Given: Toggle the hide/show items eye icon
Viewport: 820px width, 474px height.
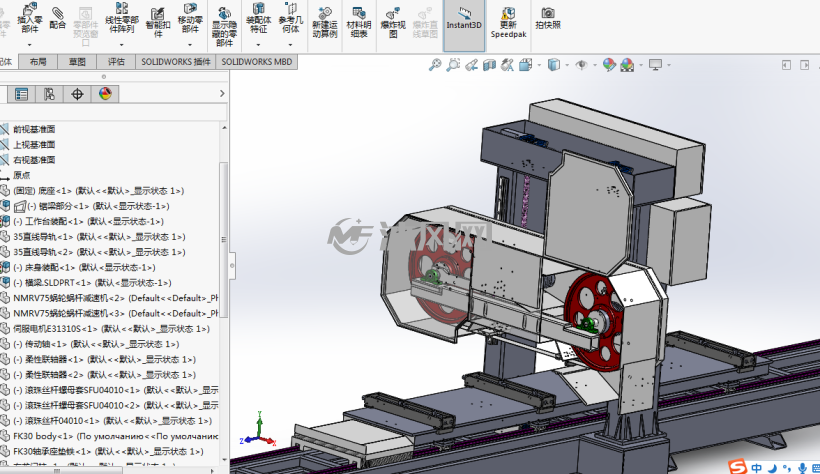Looking at the screenshot, I should point(581,65).
